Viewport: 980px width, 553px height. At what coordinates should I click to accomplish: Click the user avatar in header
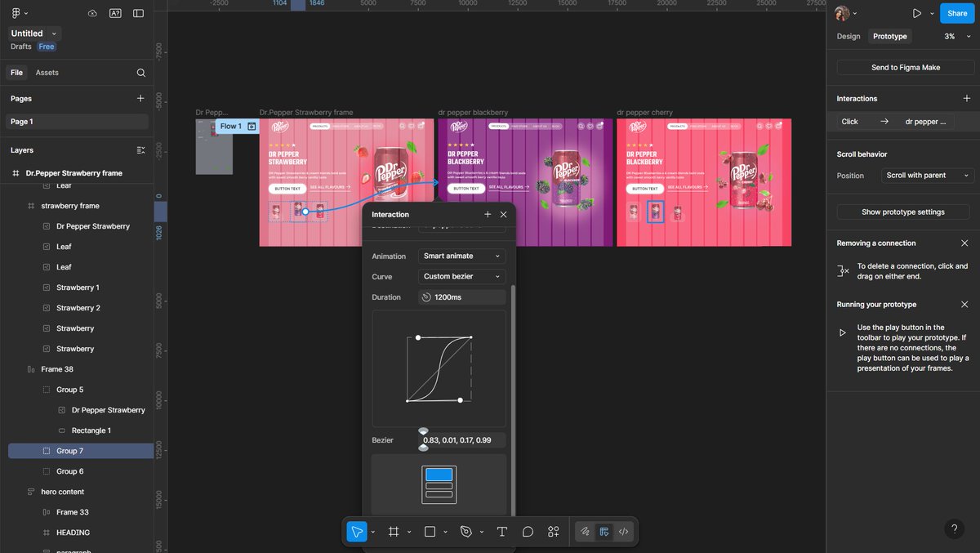842,13
